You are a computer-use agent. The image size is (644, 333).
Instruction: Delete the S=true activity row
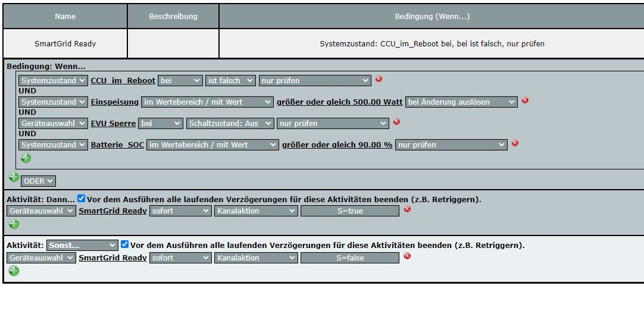pos(407,209)
